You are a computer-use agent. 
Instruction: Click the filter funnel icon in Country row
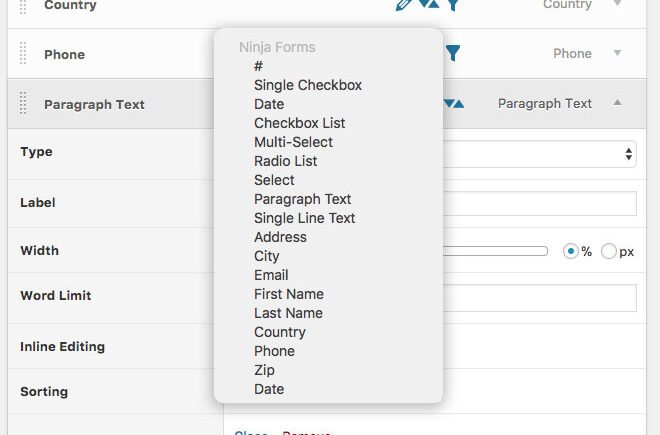click(453, 5)
